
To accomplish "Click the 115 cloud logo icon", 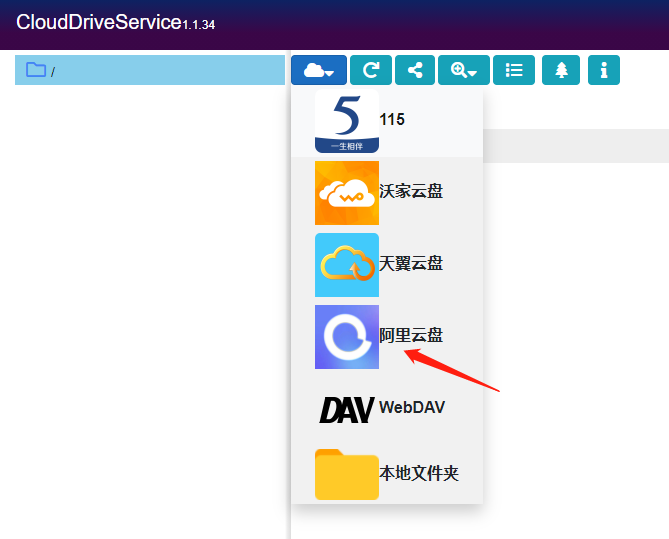I will tap(346, 121).
